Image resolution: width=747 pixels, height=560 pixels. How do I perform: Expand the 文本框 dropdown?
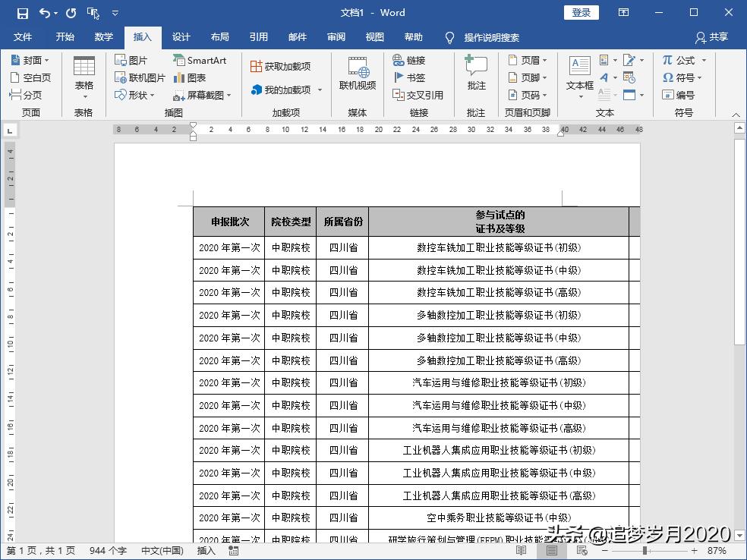[579, 96]
